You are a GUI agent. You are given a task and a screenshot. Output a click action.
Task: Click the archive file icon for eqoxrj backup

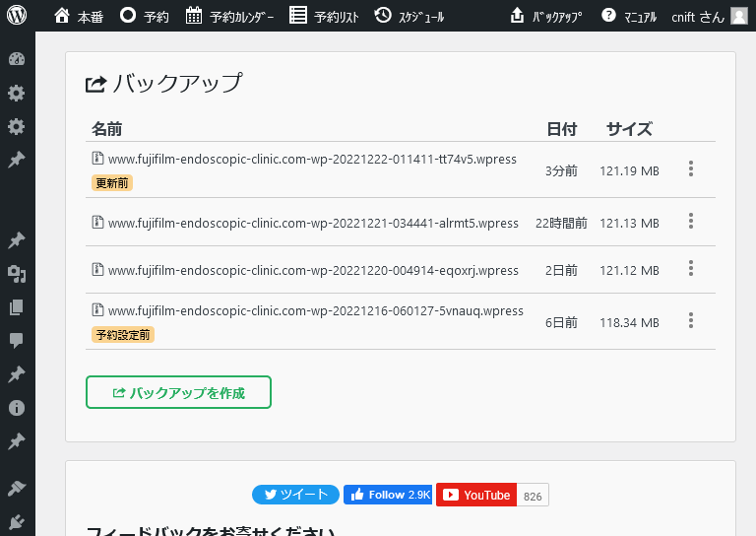[x=97, y=269]
